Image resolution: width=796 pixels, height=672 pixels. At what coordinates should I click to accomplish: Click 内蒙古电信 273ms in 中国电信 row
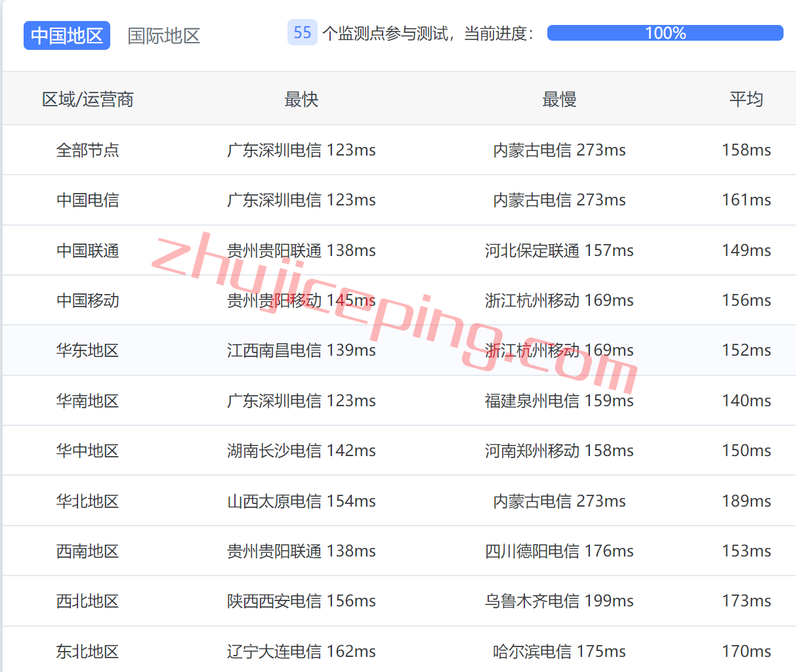point(559,199)
